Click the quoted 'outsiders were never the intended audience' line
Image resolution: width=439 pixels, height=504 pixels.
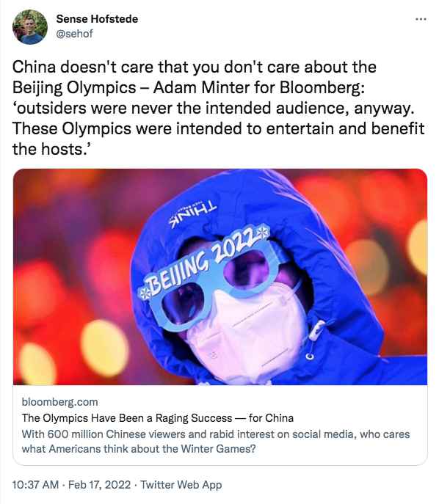point(214,109)
